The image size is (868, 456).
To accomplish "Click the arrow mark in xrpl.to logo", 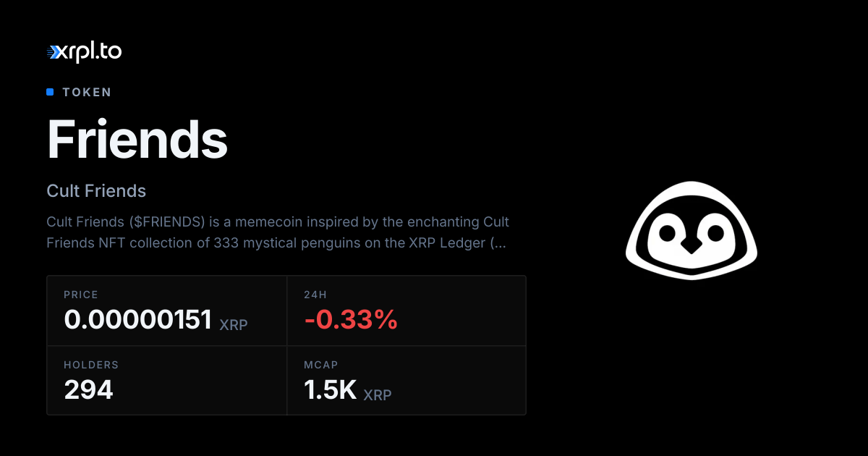I will click(x=55, y=51).
